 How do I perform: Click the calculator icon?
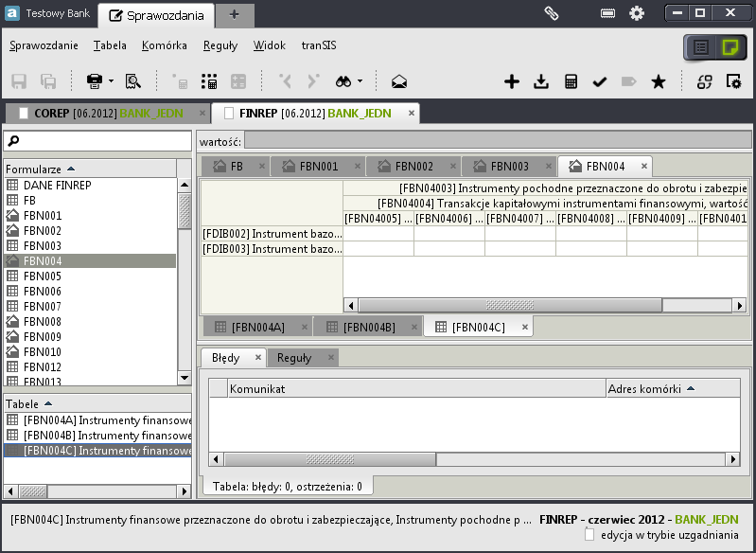(x=571, y=81)
